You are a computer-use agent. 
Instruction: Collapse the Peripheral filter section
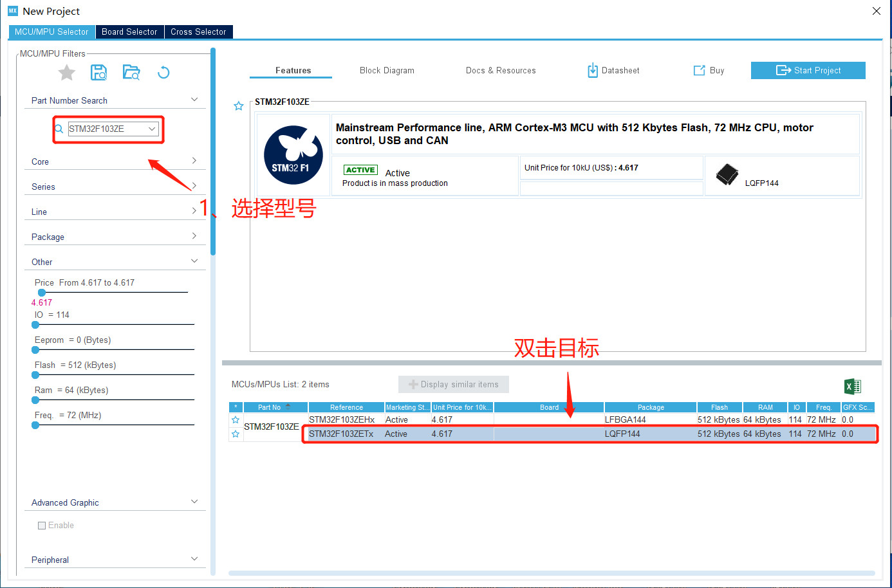pos(194,559)
